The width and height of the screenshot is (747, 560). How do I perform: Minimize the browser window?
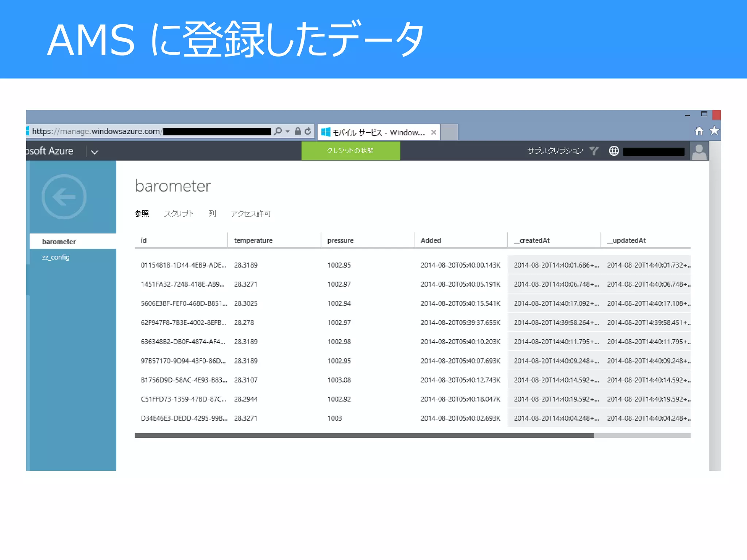click(688, 115)
